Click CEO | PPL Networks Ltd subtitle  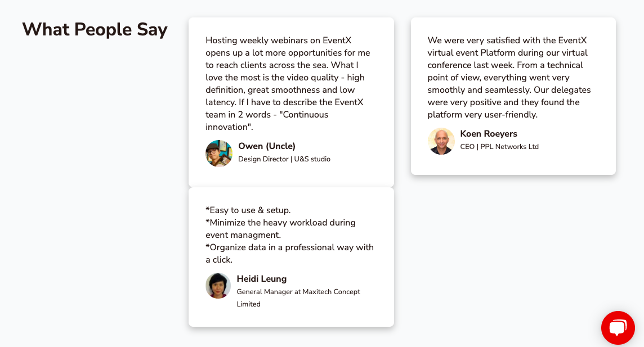499,147
